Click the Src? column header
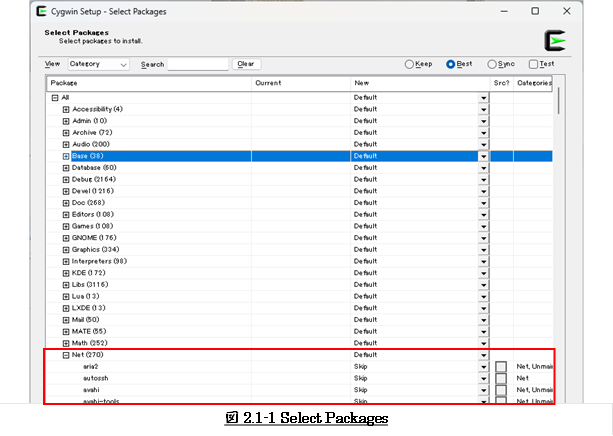613x436 pixels. 502,83
